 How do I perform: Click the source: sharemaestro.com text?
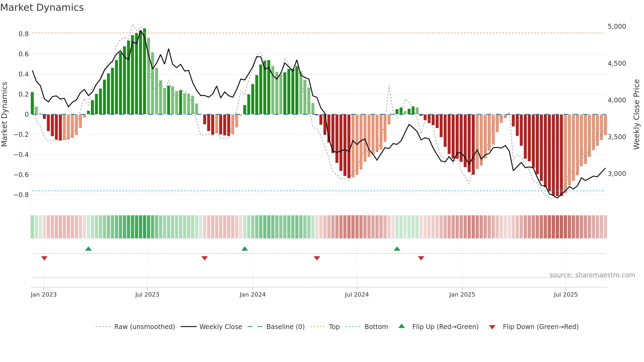coord(592,275)
